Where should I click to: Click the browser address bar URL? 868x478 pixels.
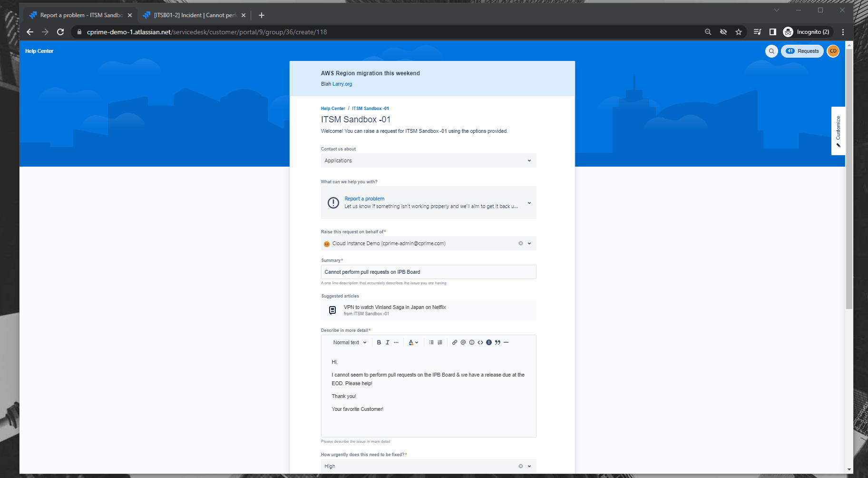coord(207,32)
